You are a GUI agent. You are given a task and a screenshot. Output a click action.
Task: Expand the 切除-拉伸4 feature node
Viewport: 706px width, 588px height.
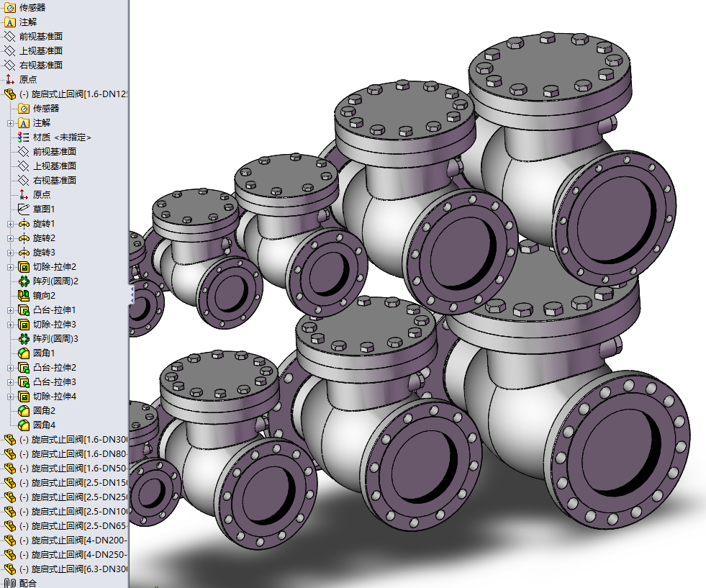point(10,397)
